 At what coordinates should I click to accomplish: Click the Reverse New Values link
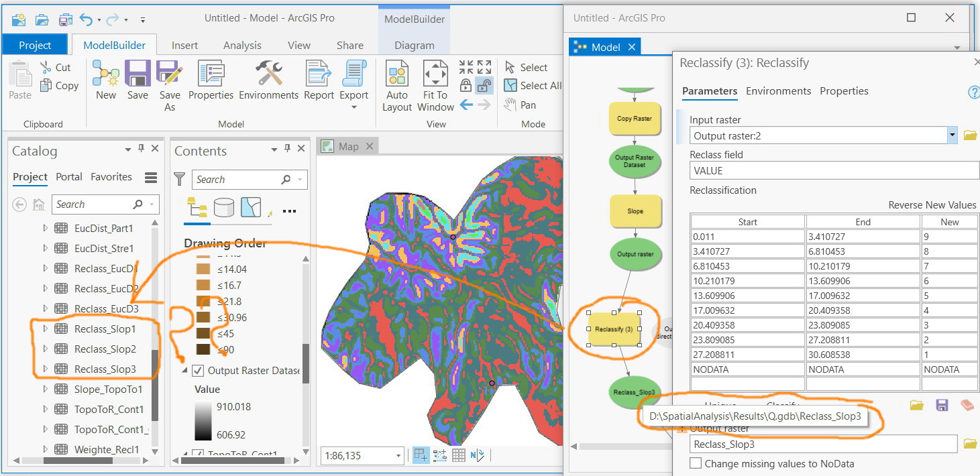point(933,205)
